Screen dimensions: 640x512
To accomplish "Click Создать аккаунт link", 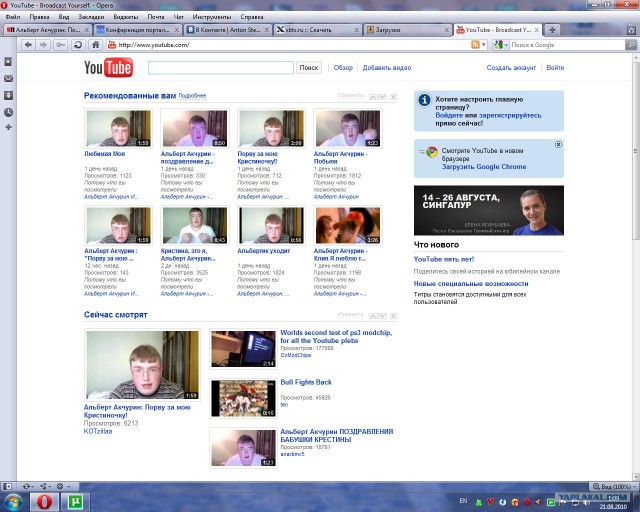I will coord(511,68).
